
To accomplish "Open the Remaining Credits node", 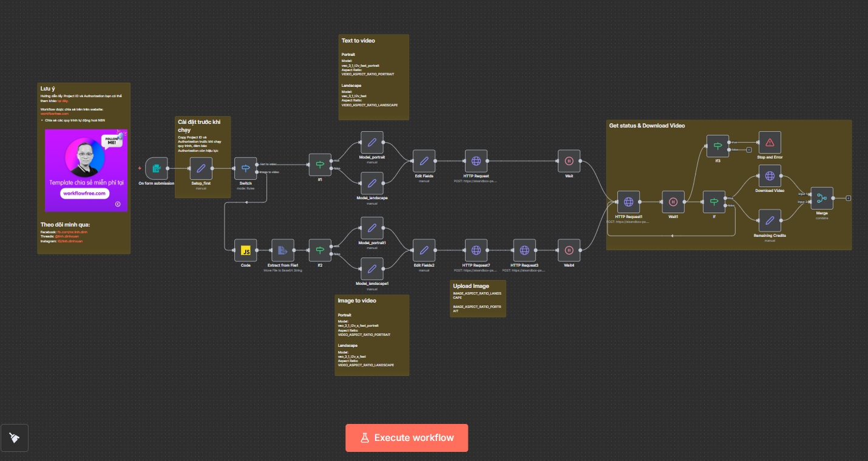I will pos(770,220).
